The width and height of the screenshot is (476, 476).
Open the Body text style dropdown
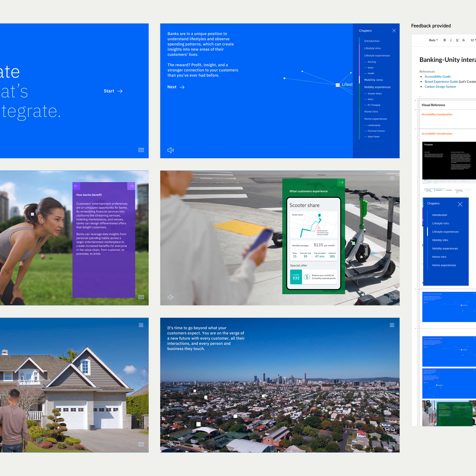433,40
